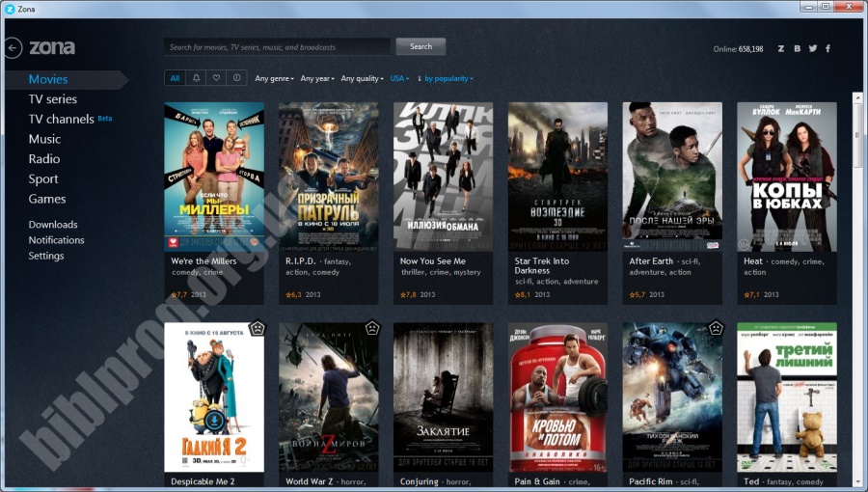The height and width of the screenshot is (492, 868).
Task: Open TV channels Beta section
Action: click(69, 119)
